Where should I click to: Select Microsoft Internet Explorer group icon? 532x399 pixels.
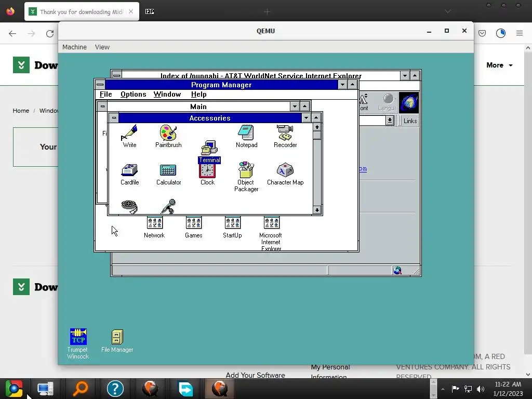point(271,234)
